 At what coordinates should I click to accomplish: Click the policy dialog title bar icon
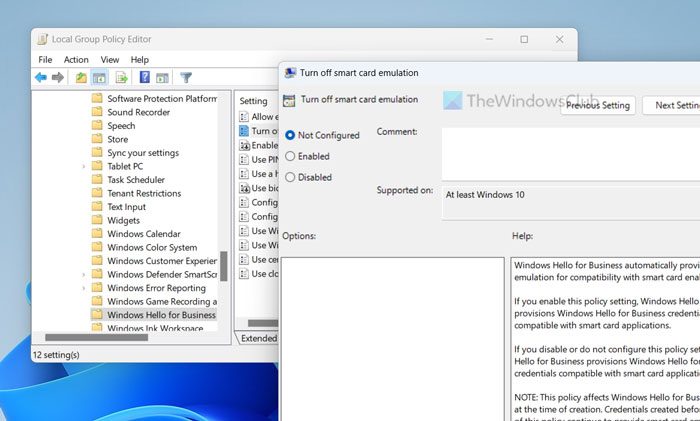click(291, 73)
